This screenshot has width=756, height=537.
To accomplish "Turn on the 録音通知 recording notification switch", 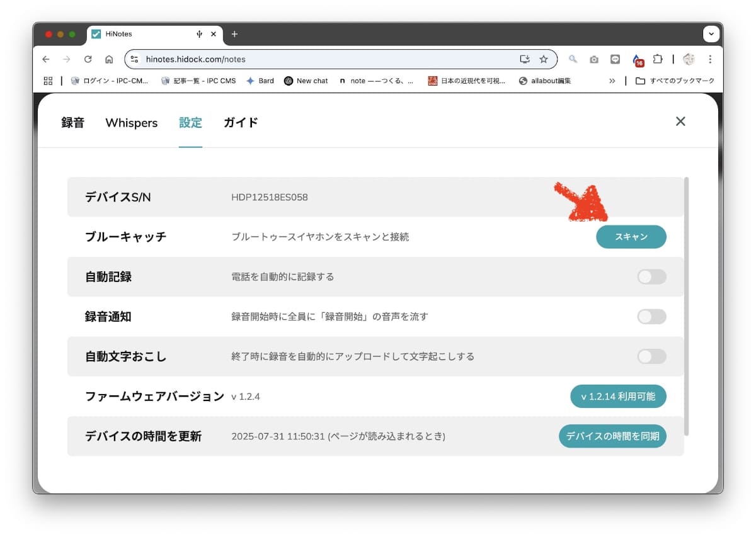I will 651,316.
